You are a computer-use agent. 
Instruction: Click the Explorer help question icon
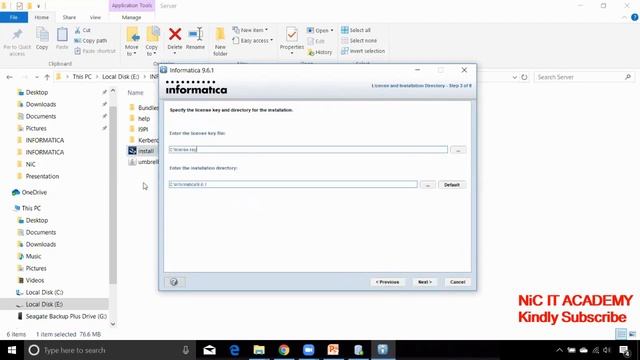[x=635, y=17]
